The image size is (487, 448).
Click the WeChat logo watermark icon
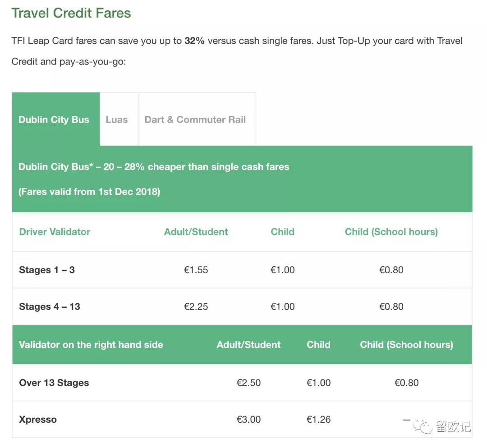(x=425, y=426)
